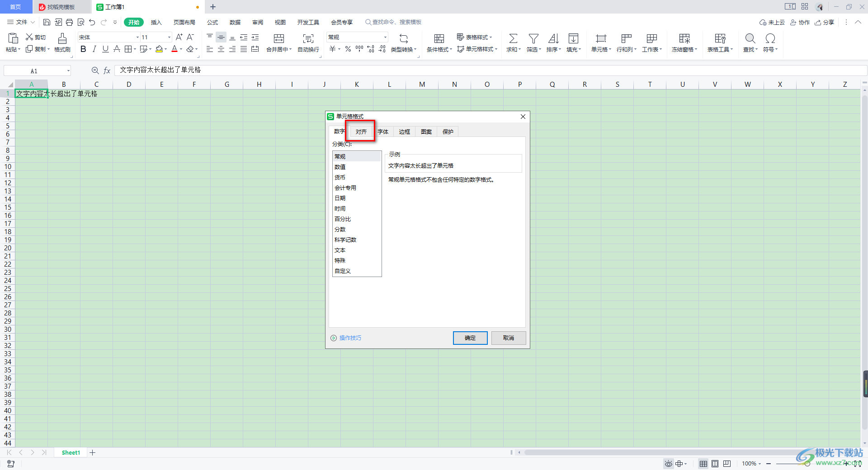Select Currency (货币) in the category list
868x470 pixels.
pyautogui.click(x=357, y=177)
